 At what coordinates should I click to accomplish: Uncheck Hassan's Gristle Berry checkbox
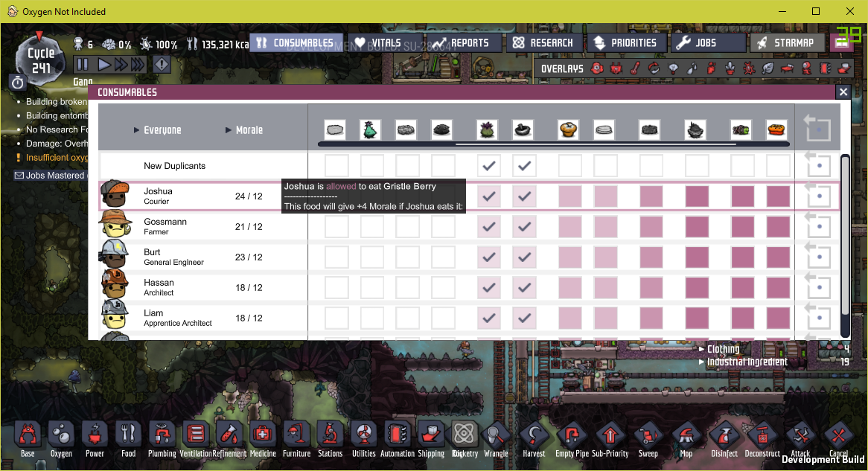489,287
